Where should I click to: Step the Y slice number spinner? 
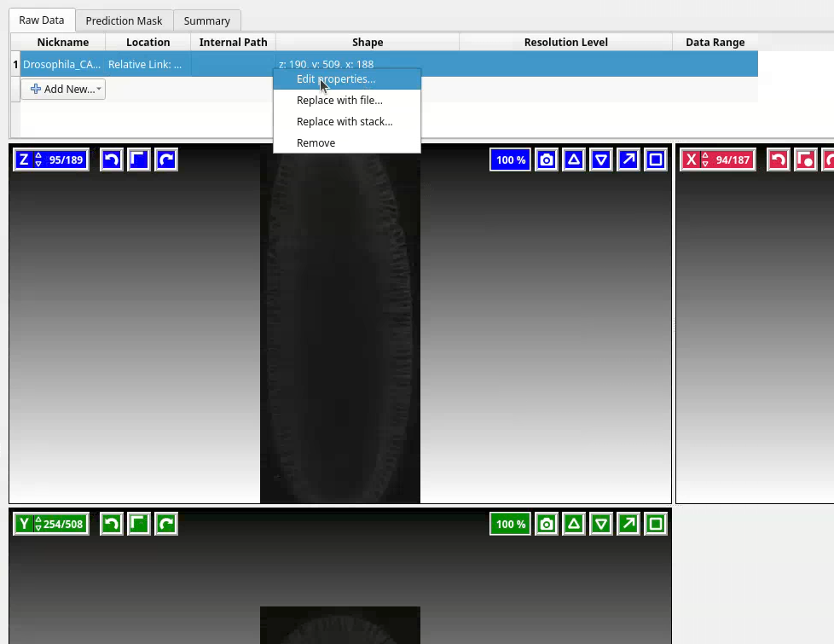tap(38, 524)
